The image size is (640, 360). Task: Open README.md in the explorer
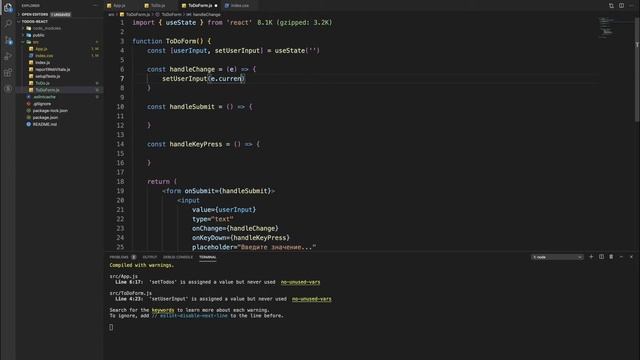[x=44, y=124]
